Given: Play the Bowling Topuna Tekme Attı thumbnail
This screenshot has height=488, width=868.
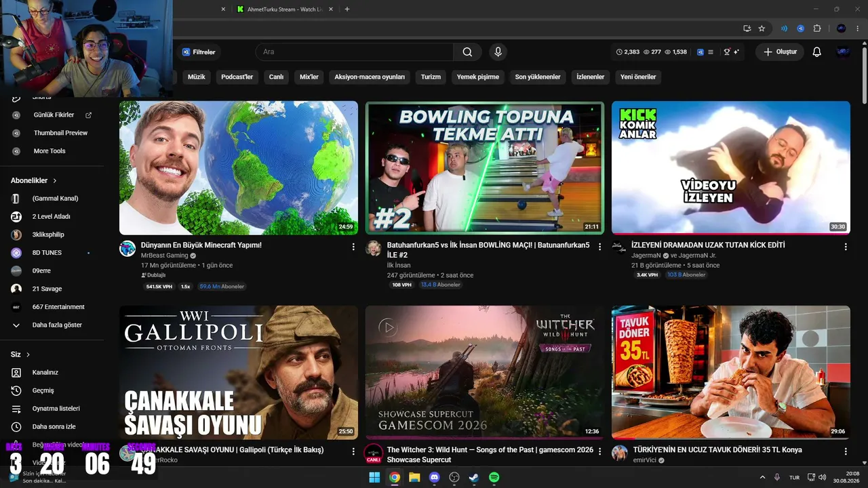Looking at the screenshot, I should (x=485, y=168).
